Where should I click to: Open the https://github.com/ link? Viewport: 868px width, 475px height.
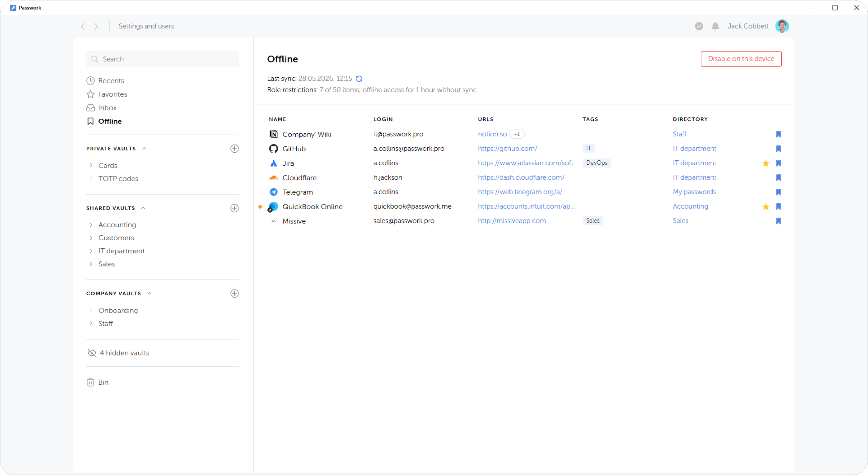tap(507, 149)
